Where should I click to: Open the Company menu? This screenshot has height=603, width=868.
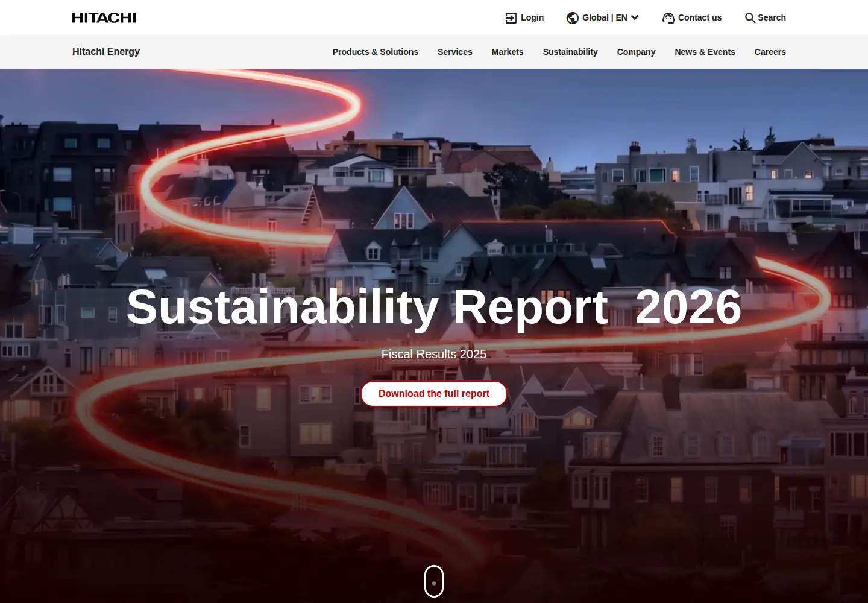tap(636, 52)
